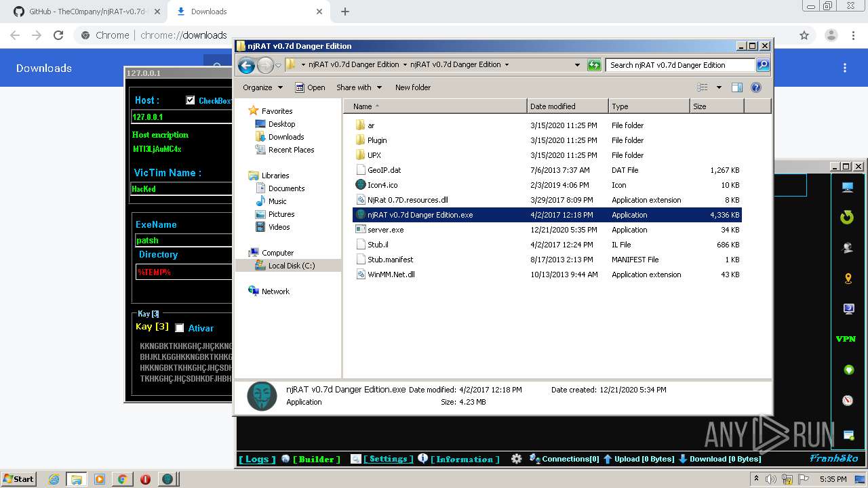Click the green refresh button in Explorer address bar
868x488 pixels.
point(594,65)
